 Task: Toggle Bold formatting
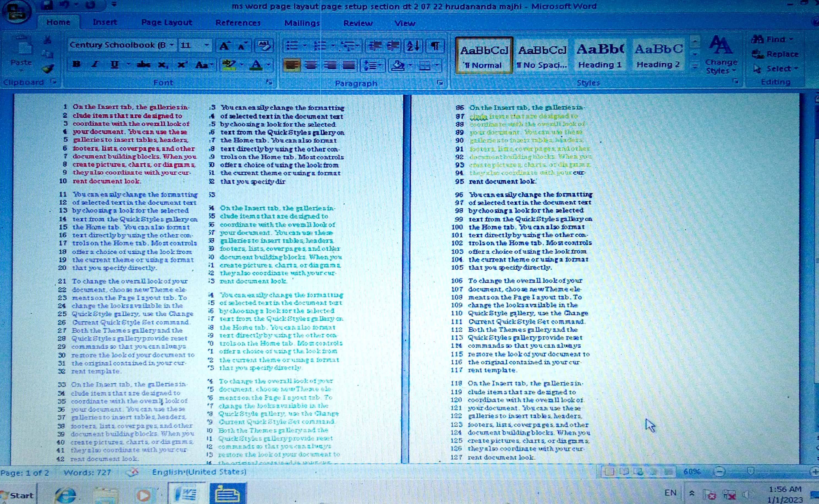pyautogui.click(x=76, y=64)
